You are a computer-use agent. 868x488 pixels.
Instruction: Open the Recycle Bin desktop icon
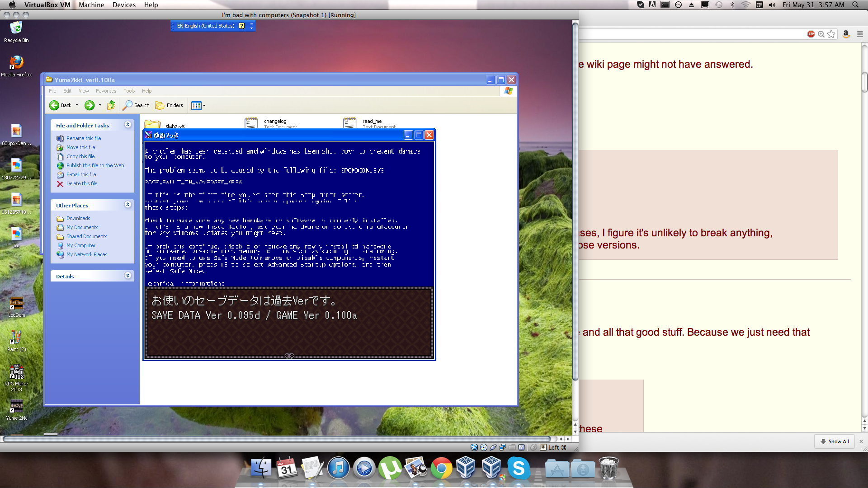tap(16, 32)
